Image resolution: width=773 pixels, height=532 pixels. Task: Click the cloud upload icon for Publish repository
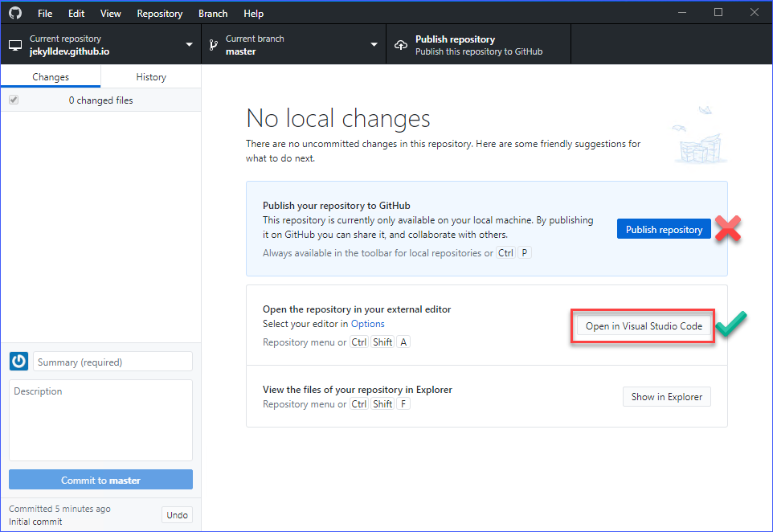coord(401,45)
